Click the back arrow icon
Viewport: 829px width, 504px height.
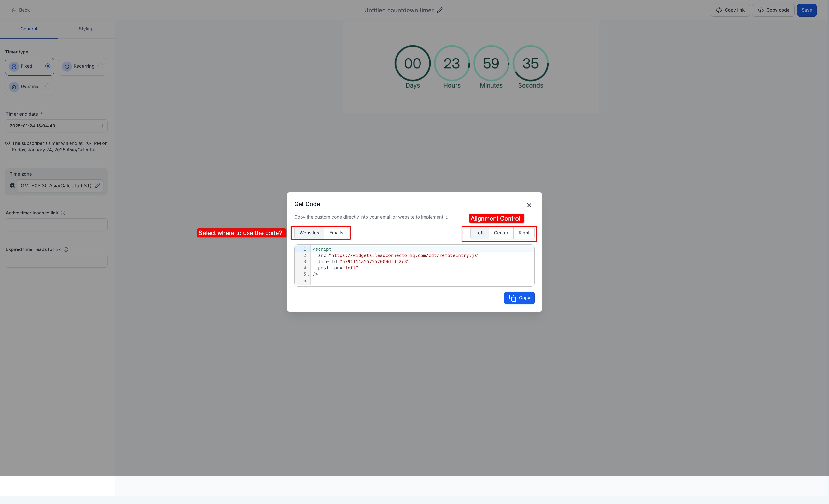13,10
